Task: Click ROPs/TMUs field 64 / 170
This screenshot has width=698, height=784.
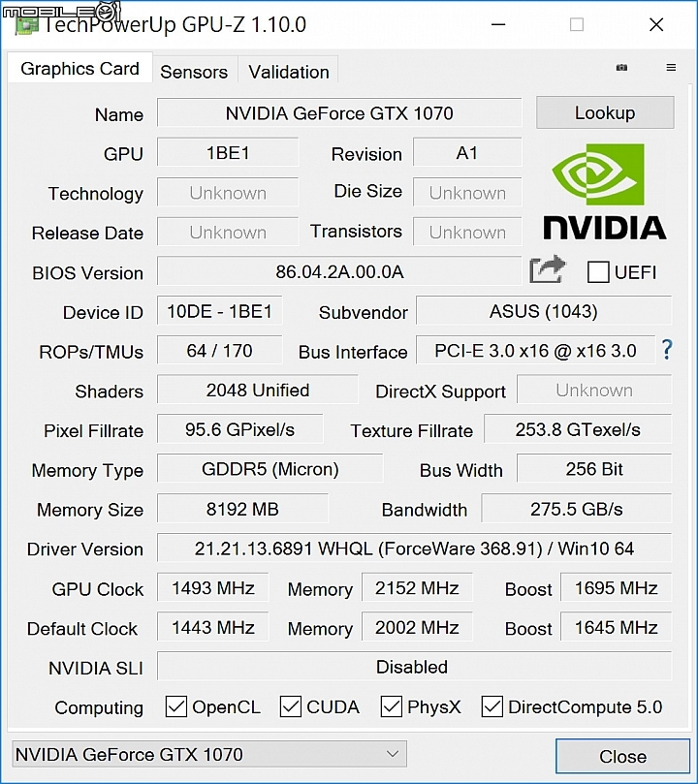Action: [x=219, y=351]
